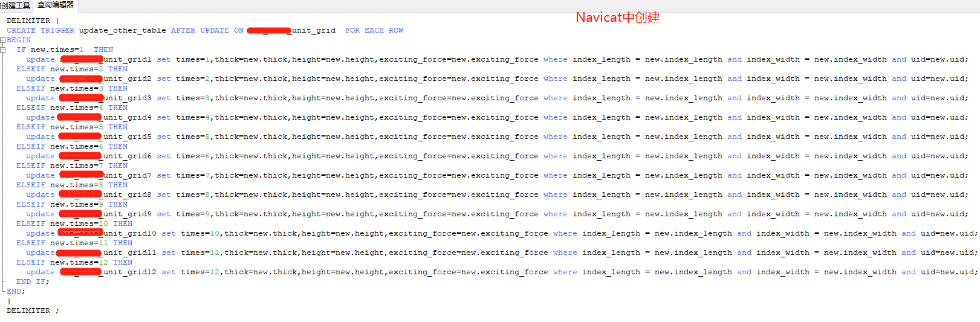
Task: Click the unit_grid12 table name
Action: click(x=130, y=272)
